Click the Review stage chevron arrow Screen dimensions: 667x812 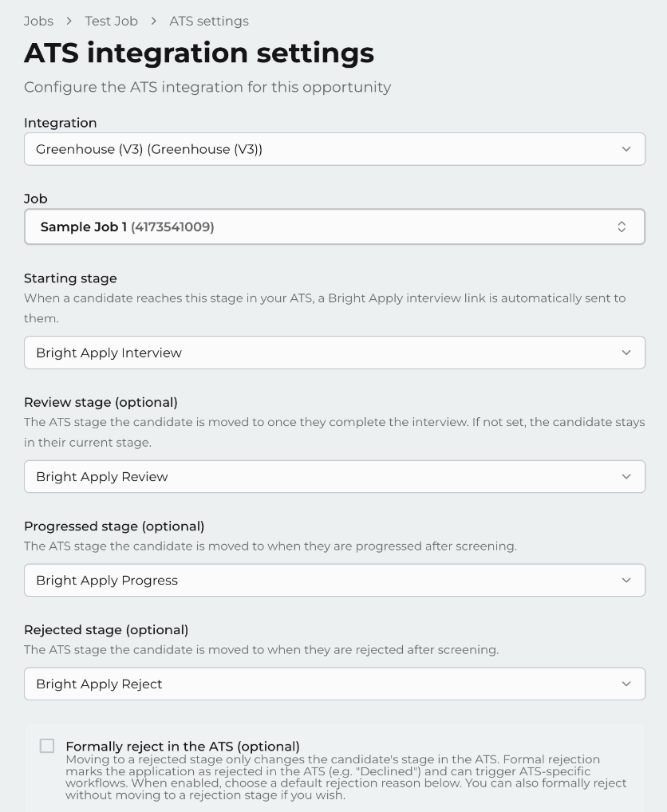click(626, 476)
